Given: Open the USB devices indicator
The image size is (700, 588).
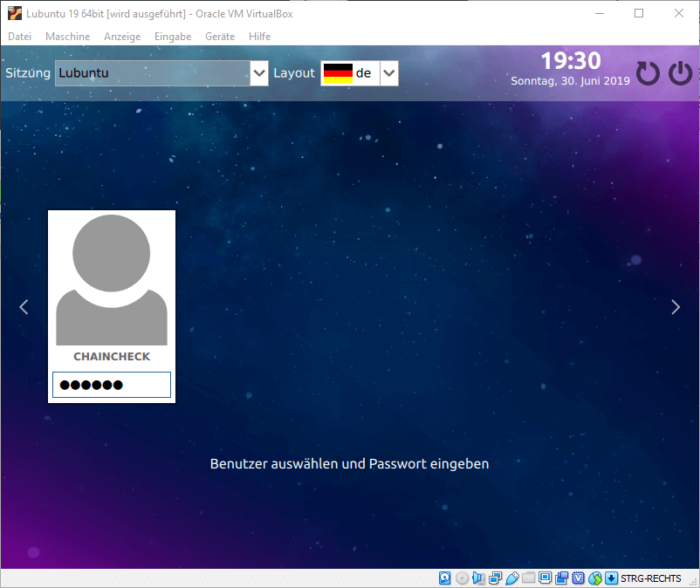Looking at the screenshot, I should 512,578.
